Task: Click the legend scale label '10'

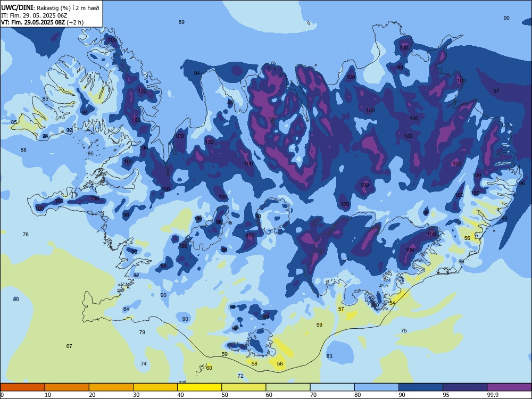Action: click(48, 395)
